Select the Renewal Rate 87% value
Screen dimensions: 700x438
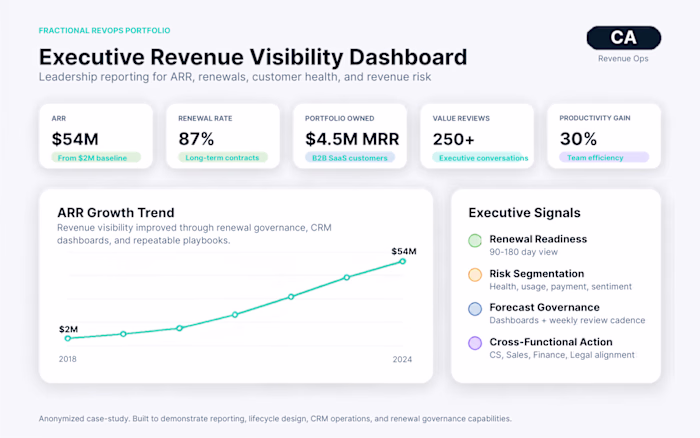[196, 139]
